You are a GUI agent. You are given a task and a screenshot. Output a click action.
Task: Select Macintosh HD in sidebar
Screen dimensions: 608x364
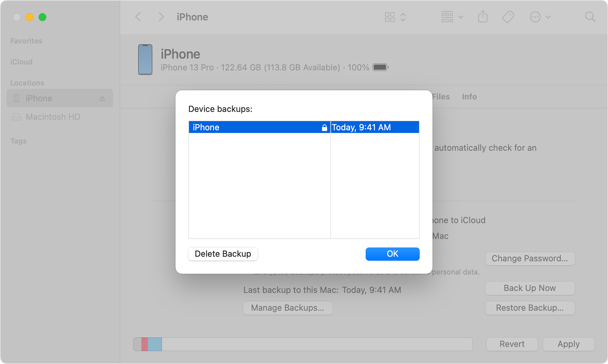[53, 117]
